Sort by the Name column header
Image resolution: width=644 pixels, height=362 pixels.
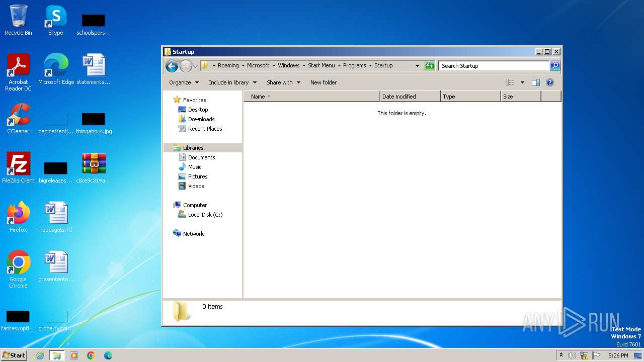312,97
